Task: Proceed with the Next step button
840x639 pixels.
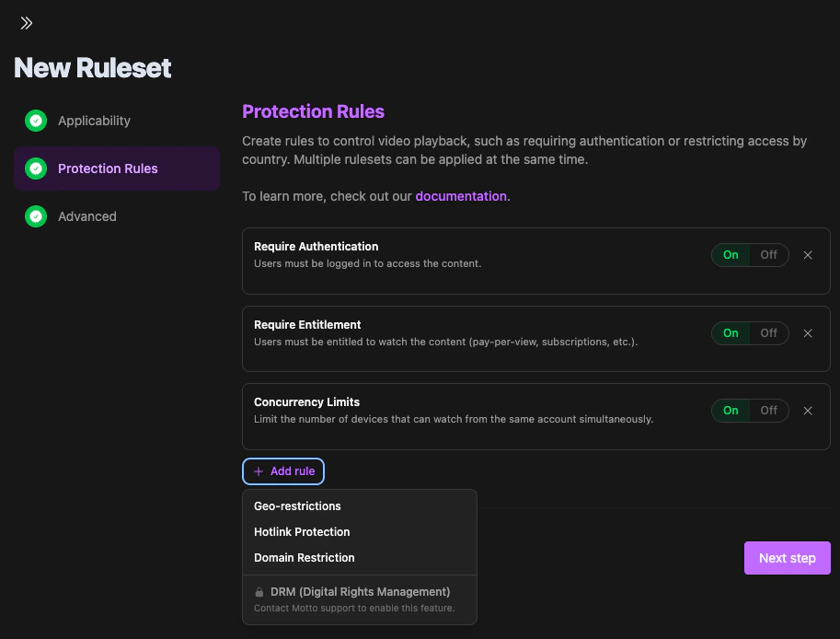Action: pos(787,558)
